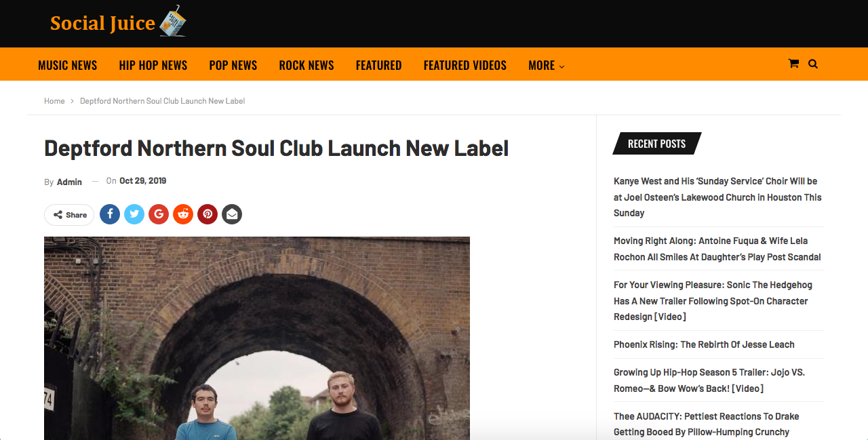Share article via email icon

tap(232, 214)
